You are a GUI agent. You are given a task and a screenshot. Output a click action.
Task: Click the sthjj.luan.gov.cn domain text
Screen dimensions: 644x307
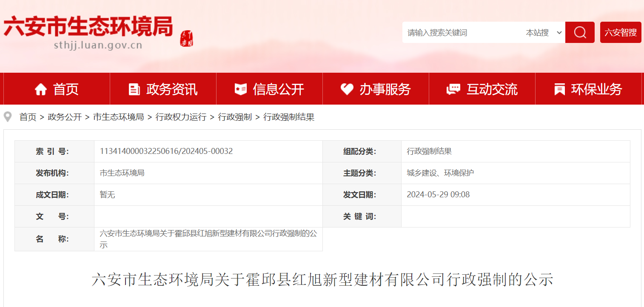(x=98, y=45)
